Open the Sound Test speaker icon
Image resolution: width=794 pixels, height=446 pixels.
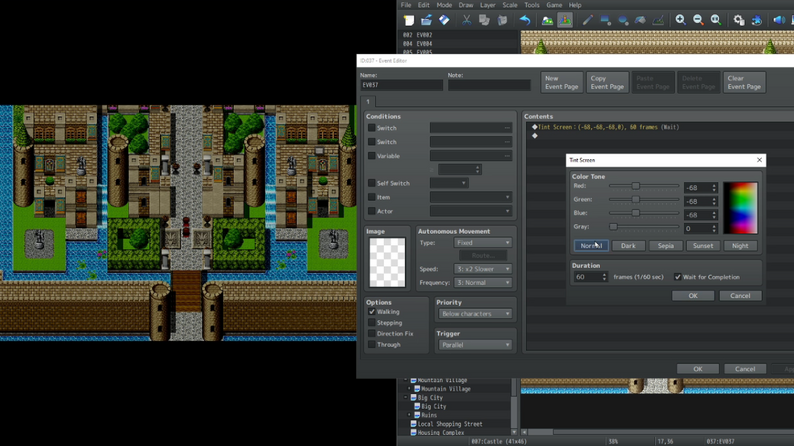pyautogui.click(x=779, y=20)
